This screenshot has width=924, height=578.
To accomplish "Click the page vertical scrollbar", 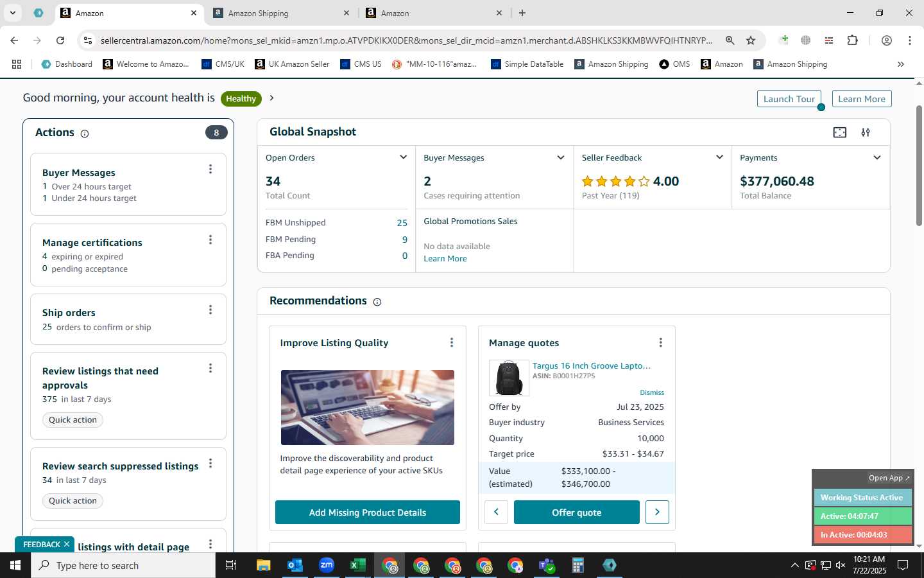I will point(919,166).
